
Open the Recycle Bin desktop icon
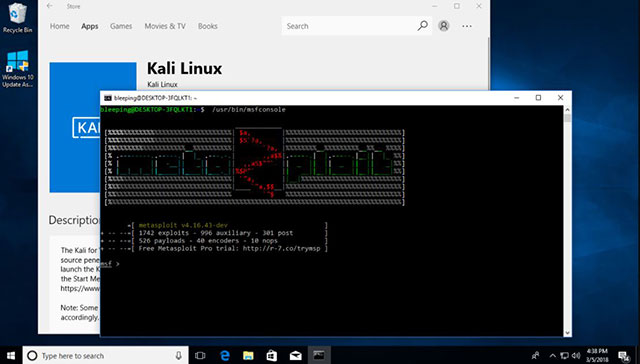(x=17, y=17)
